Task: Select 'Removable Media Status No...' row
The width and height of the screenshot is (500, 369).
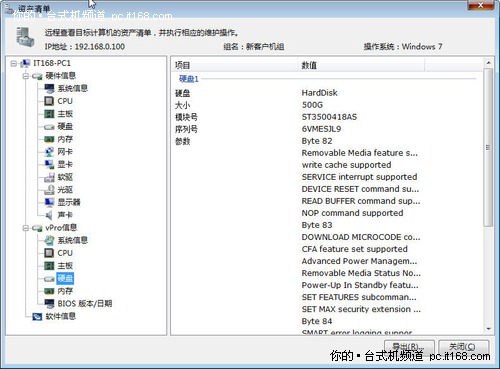Action: click(361, 273)
